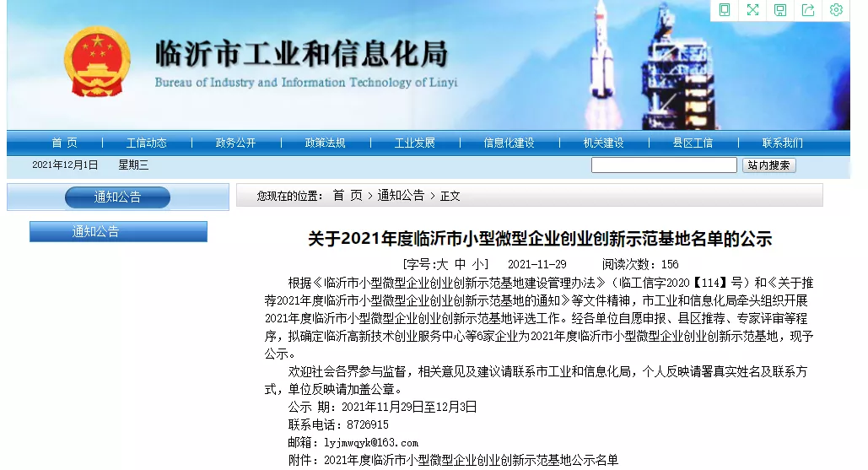Image resolution: width=868 pixels, height=470 pixels.
Task: Click the floppy disk save icon
Action: coord(780,10)
